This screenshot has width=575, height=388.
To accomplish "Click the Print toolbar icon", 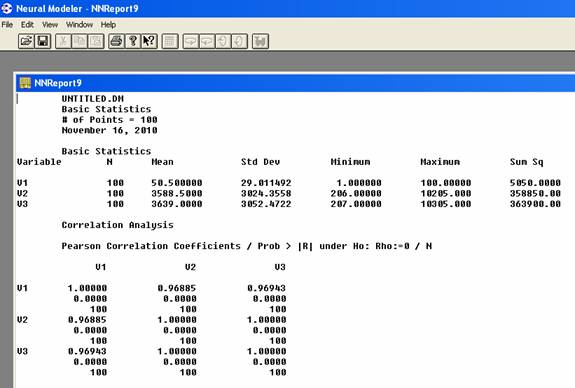I will pos(116,41).
